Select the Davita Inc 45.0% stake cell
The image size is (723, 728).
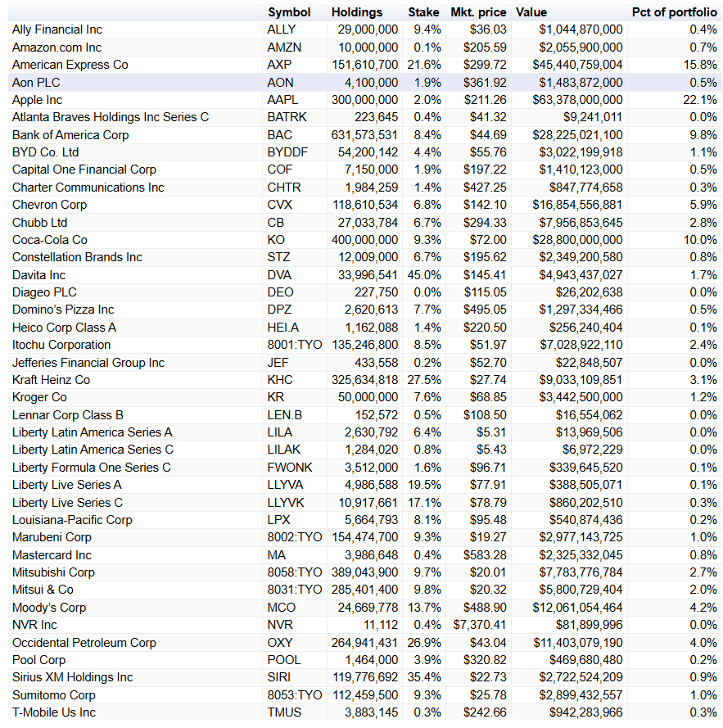424,275
